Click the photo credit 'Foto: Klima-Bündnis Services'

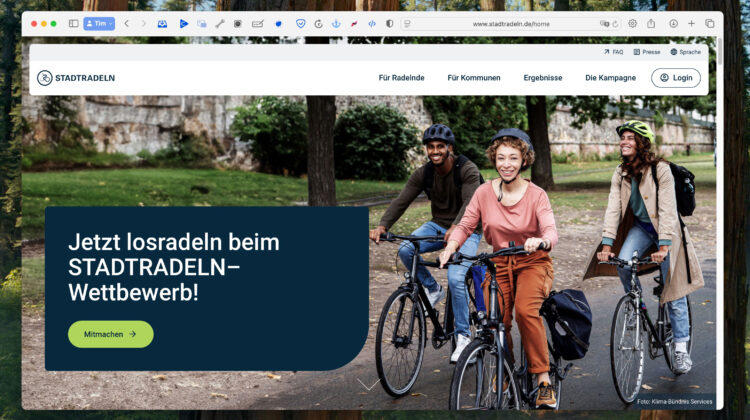(x=674, y=401)
